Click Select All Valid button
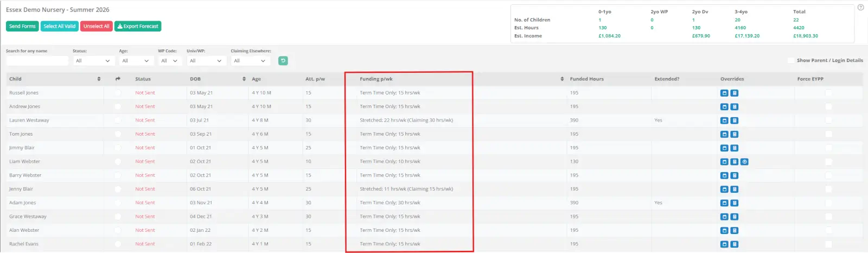The height and width of the screenshot is (253, 868). [60, 26]
